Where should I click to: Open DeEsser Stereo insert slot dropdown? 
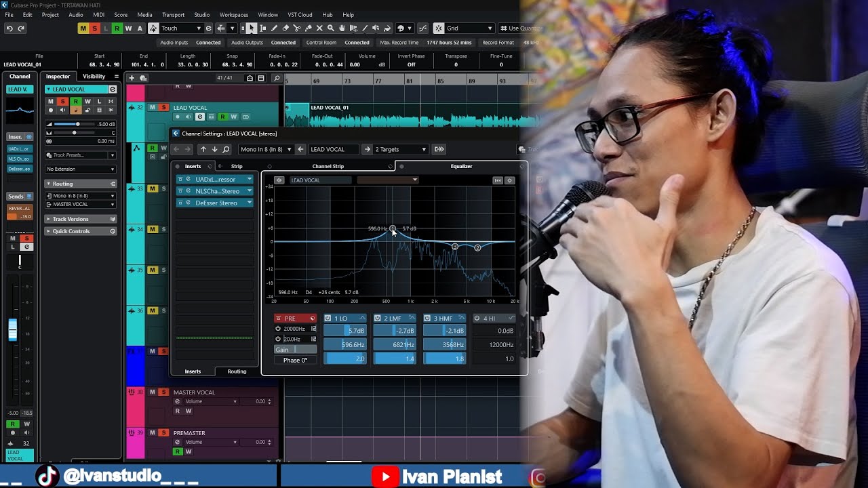250,203
